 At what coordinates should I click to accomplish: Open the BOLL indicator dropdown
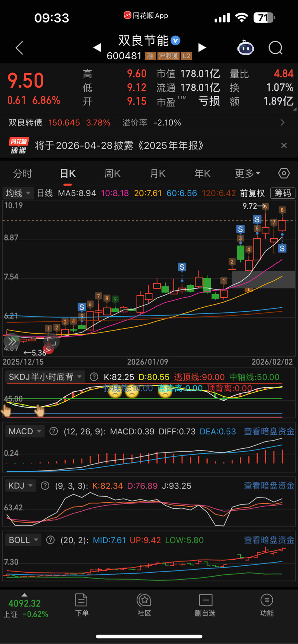tap(23, 540)
